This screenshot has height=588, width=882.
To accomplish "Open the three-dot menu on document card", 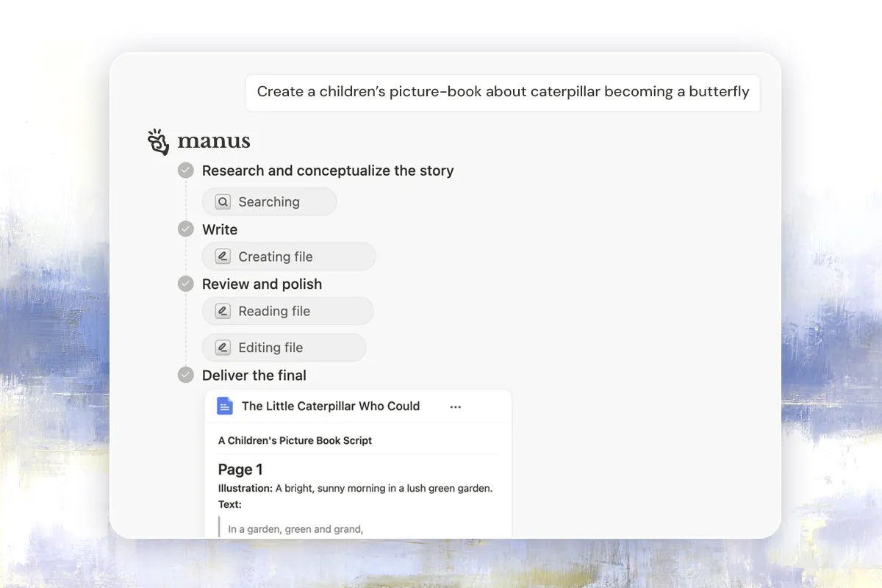I will pos(456,406).
